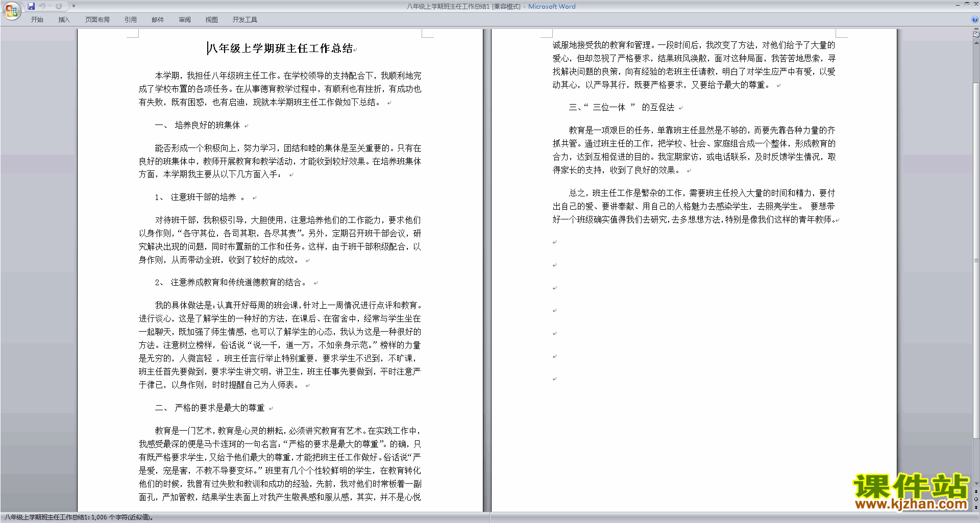Click the heading 三、“三位一体”的互促法
Screen dimensions: 980x523
click(x=622, y=107)
